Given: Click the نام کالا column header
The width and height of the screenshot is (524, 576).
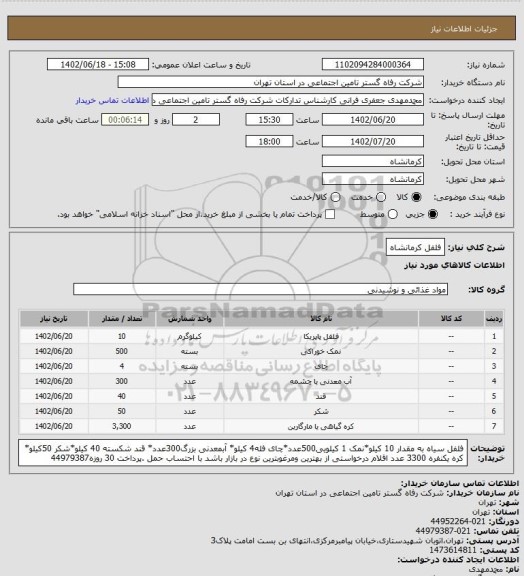Looking at the screenshot, I should [x=321, y=319].
